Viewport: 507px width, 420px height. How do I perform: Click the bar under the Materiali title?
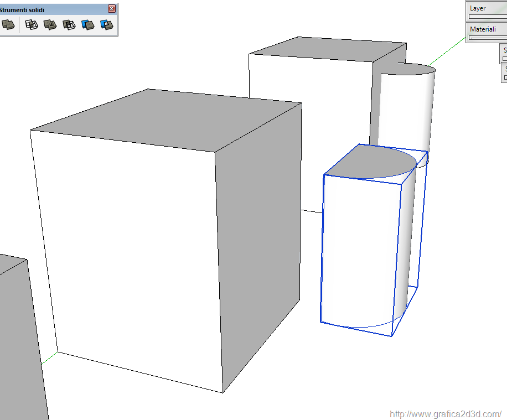487,38
